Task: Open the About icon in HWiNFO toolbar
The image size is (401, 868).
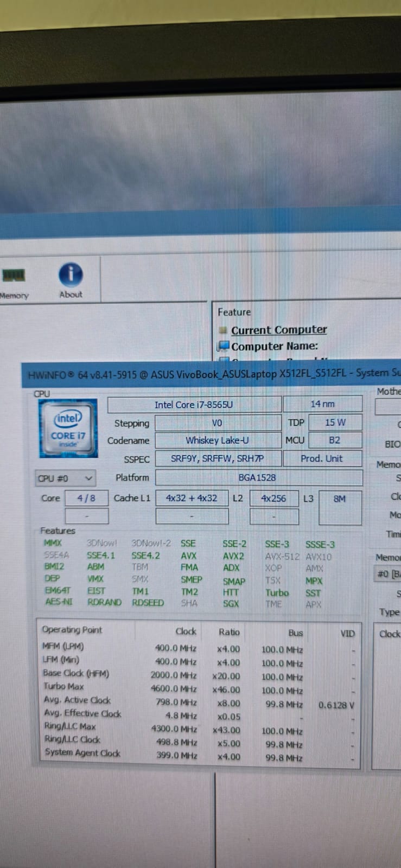Action: [71, 280]
